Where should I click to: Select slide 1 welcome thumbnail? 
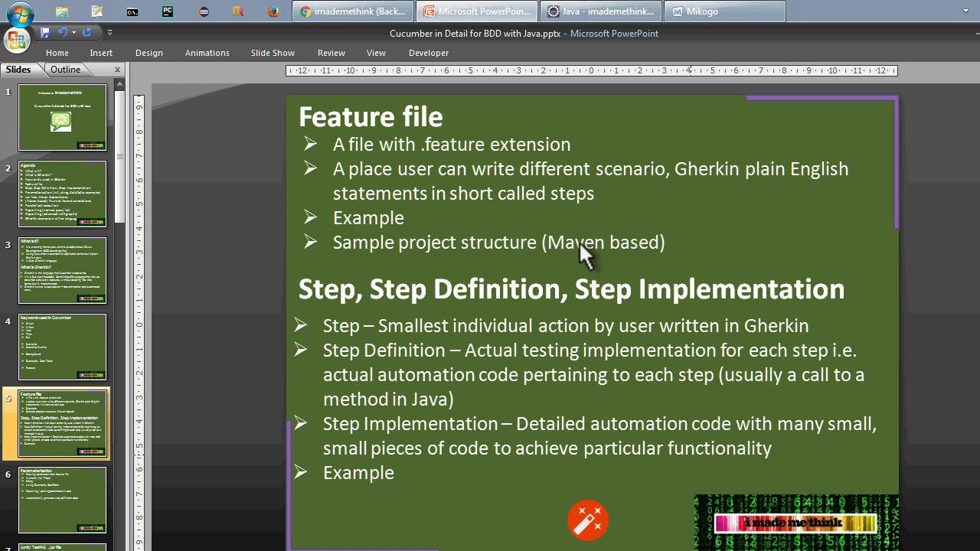tap(62, 117)
